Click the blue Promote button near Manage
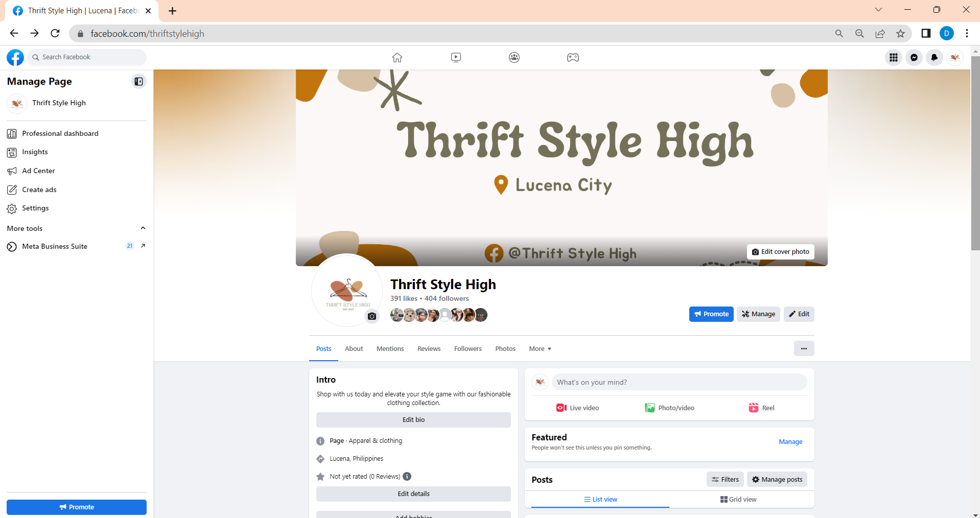The width and height of the screenshot is (980, 518). (711, 314)
